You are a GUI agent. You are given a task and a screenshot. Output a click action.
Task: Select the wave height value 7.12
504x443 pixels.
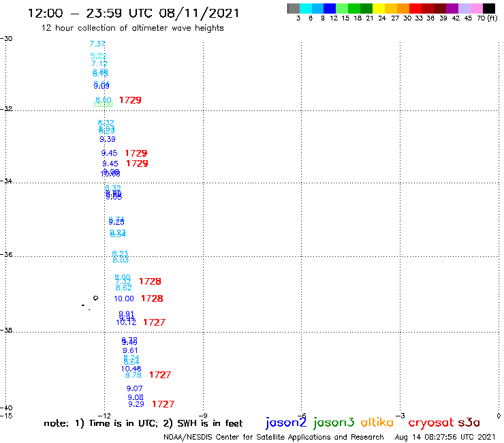coord(99,63)
